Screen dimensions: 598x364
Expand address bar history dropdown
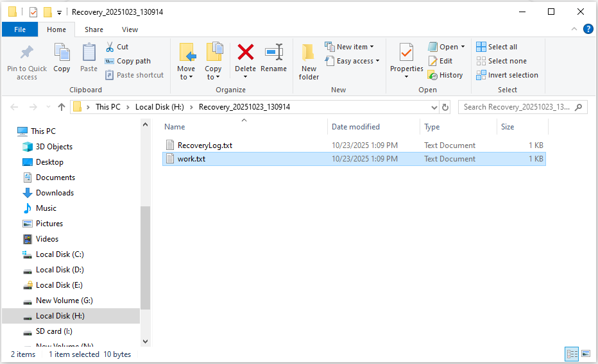point(434,107)
